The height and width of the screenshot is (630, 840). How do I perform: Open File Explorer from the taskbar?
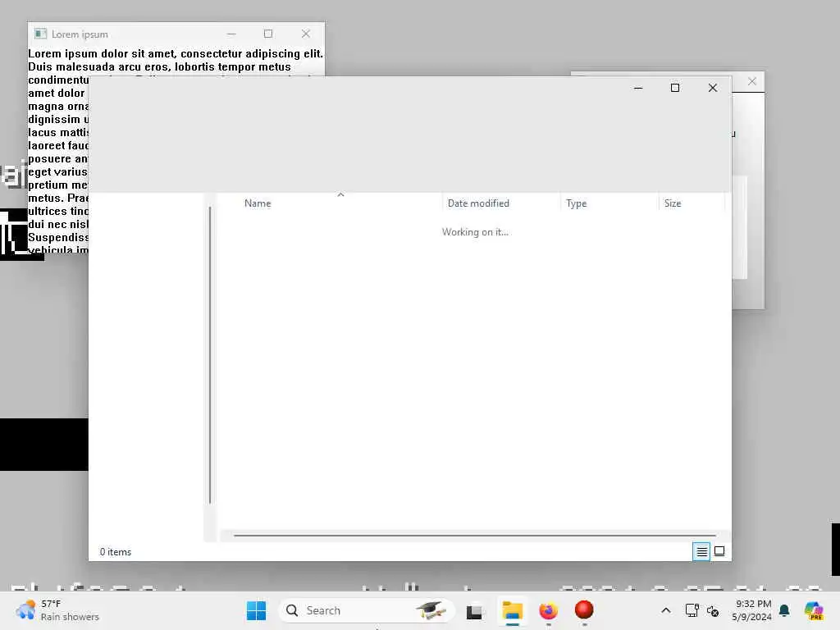[x=513, y=610]
